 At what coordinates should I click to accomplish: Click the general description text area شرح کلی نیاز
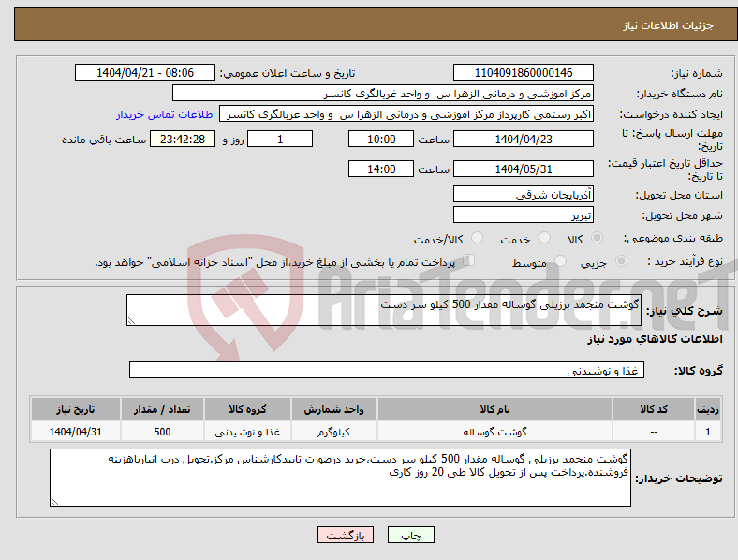pyautogui.click(x=384, y=310)
